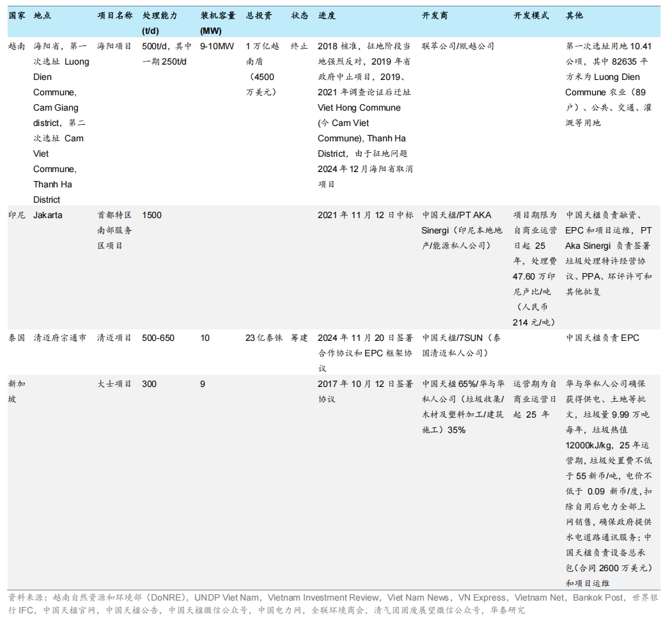
Task: Click the Jakarta location cell
Action: pos(47,215)
